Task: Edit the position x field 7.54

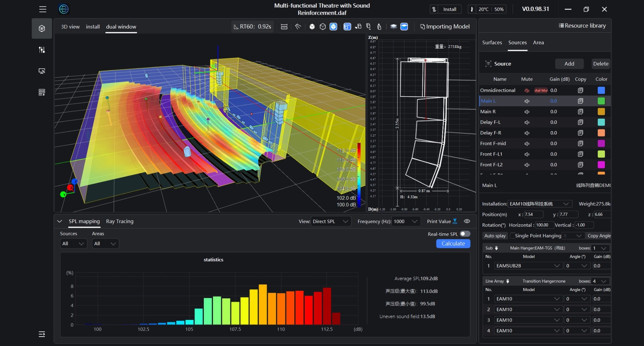Action: click(533, 215)
